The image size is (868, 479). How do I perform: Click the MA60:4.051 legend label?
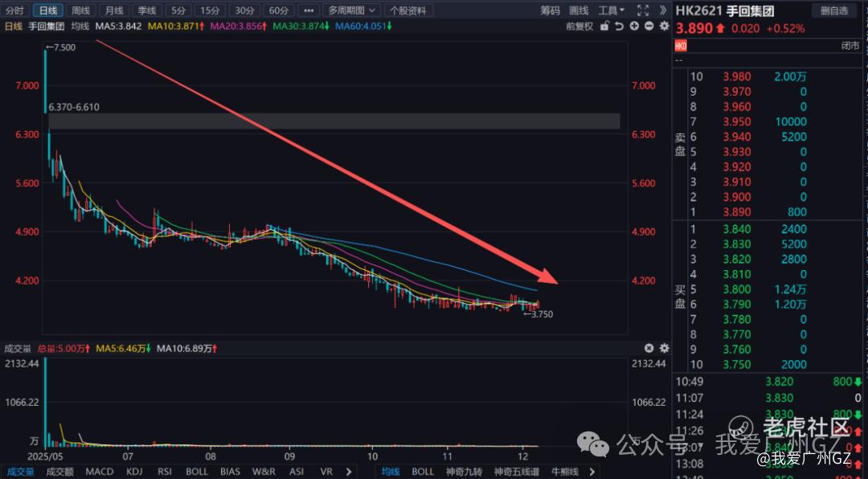click(x=362, y=26)
